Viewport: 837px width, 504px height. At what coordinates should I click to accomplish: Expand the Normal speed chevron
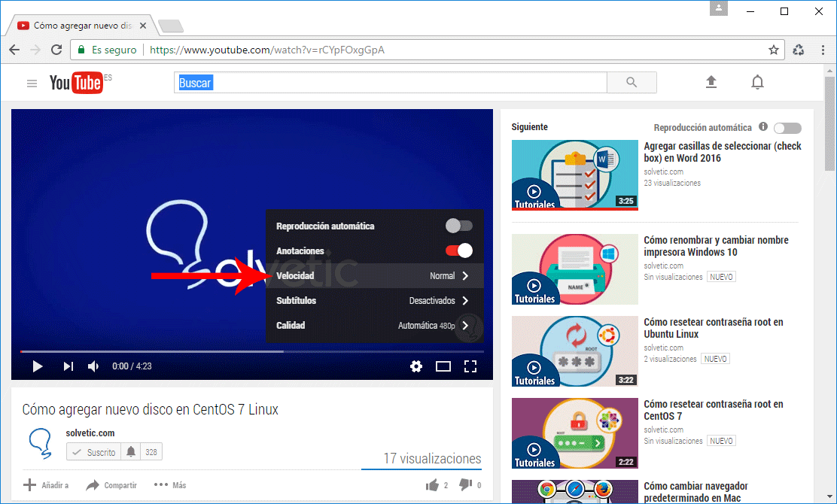(465, 276)
